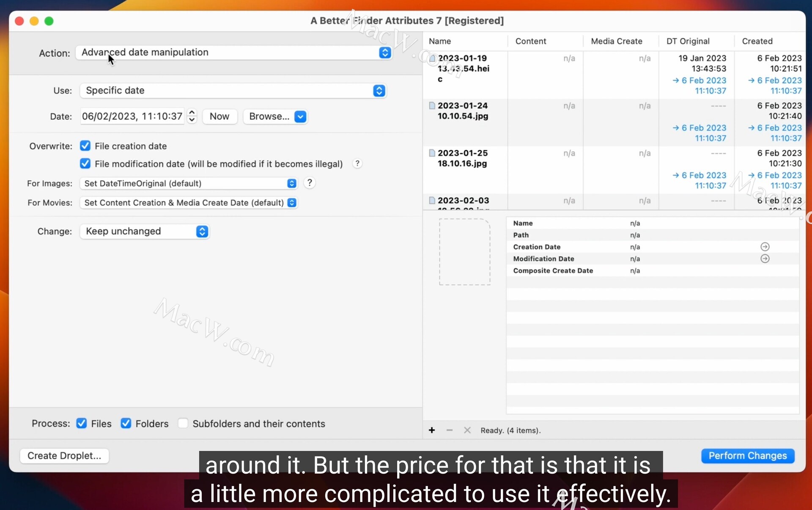Open the Browse dropdown arrow
The height and width of the screenshot is (510, 812).
pyautogui.click(x=300, y=116)
